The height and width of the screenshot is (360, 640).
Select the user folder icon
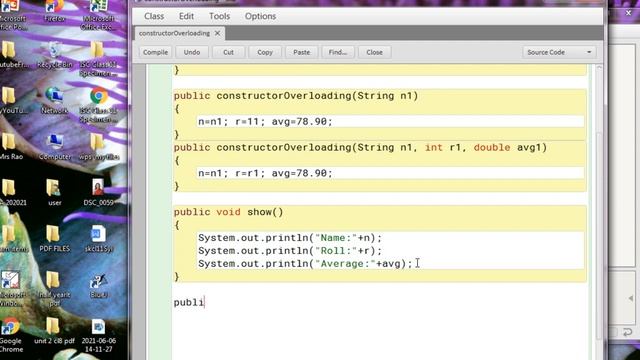click(54, 192)
